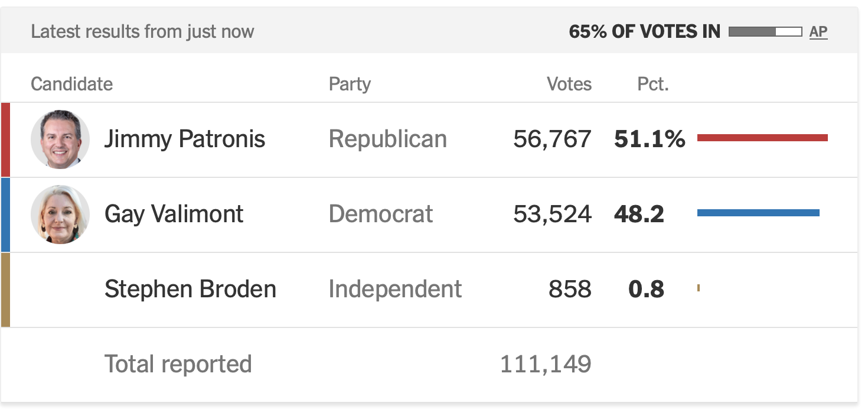Click the 56,767 vote count
The height and width of the screenshot is (409, 868).
click(552, 139)
